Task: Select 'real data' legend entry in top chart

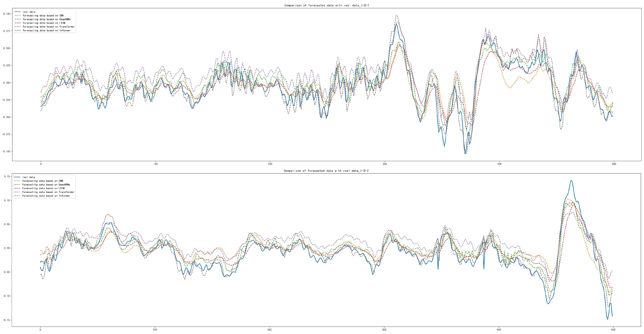Action: (29, 12)
